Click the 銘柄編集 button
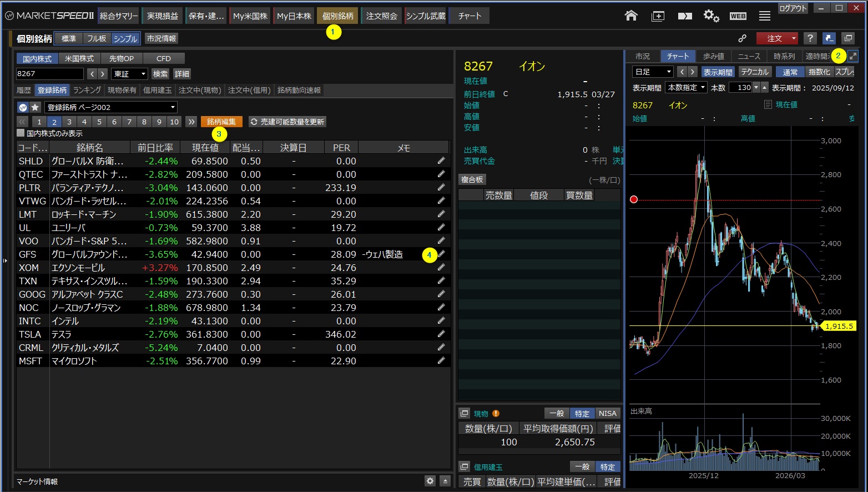 point(221,122)
